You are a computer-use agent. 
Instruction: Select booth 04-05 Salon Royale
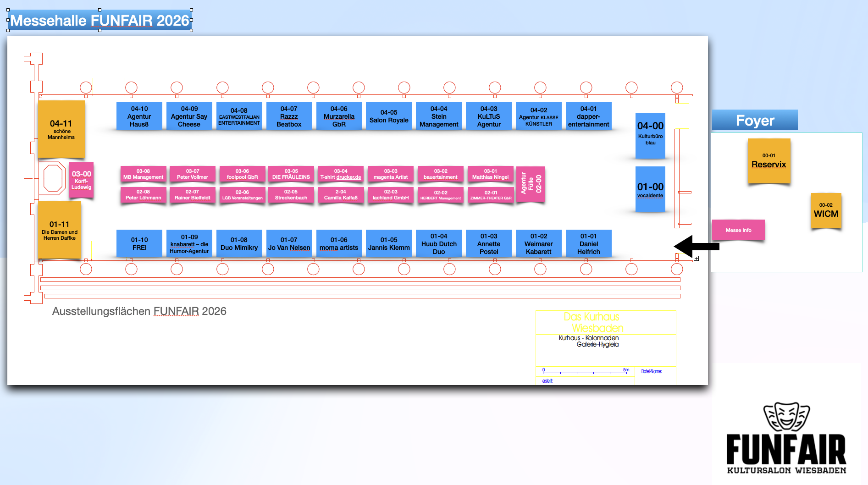389,116
